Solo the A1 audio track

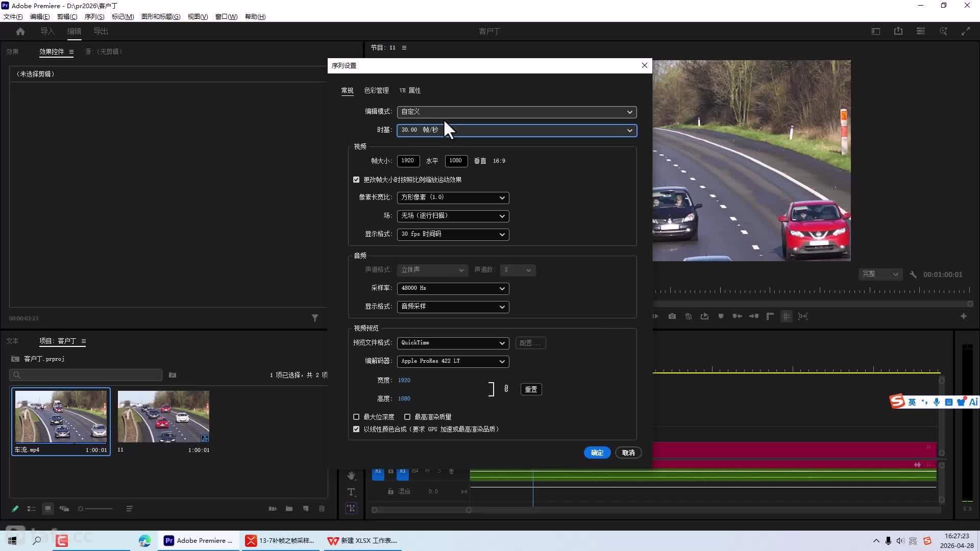(439, 471)
